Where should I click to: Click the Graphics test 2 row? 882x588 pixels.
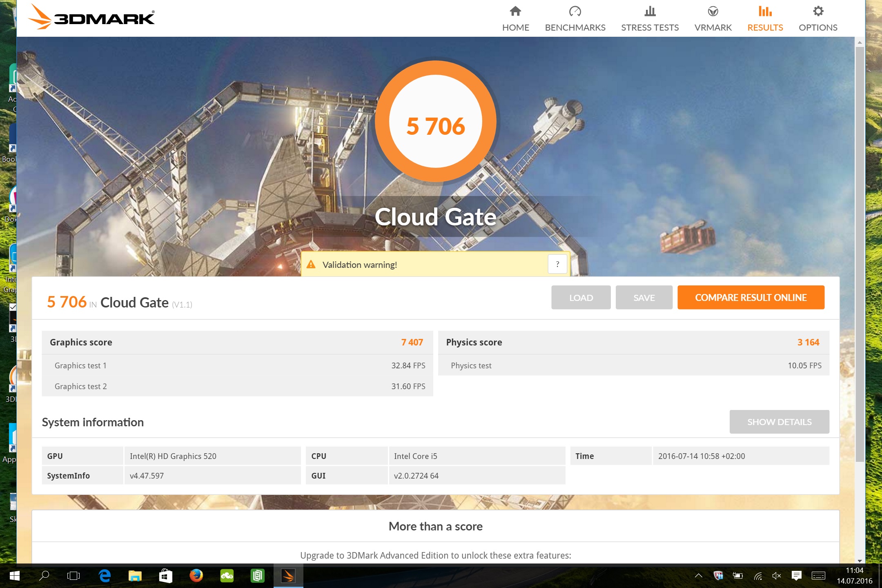[237, 386]
